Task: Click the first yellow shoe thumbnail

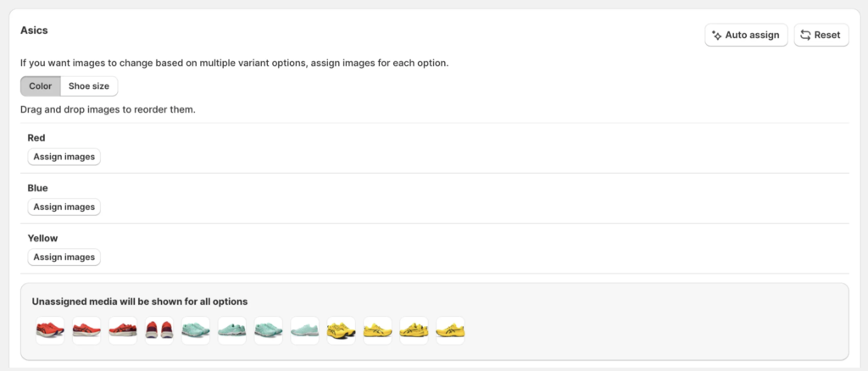Action: pyautogui.click(x=342, y=330)
